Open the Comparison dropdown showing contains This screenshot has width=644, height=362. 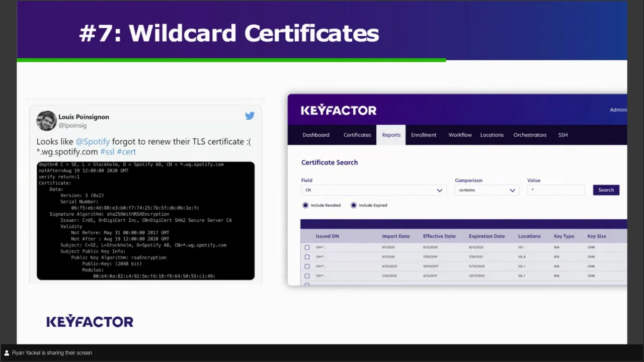click(x=486, y=190)
